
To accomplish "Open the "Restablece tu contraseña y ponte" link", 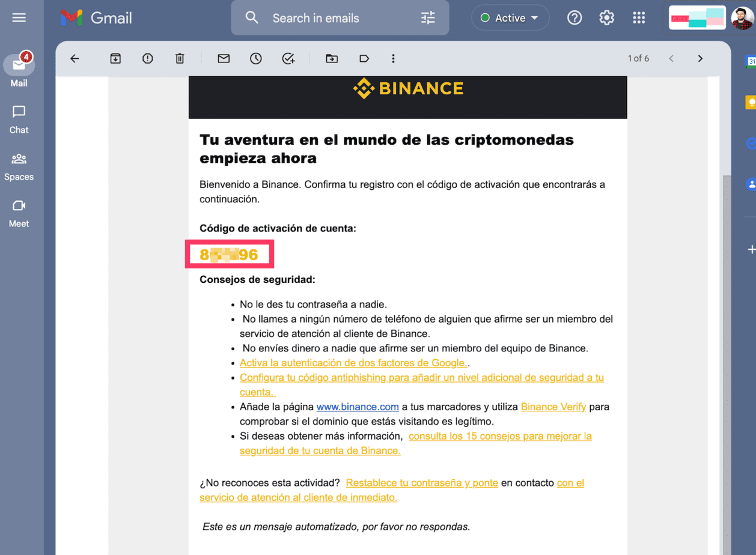I will pos(422,483).
